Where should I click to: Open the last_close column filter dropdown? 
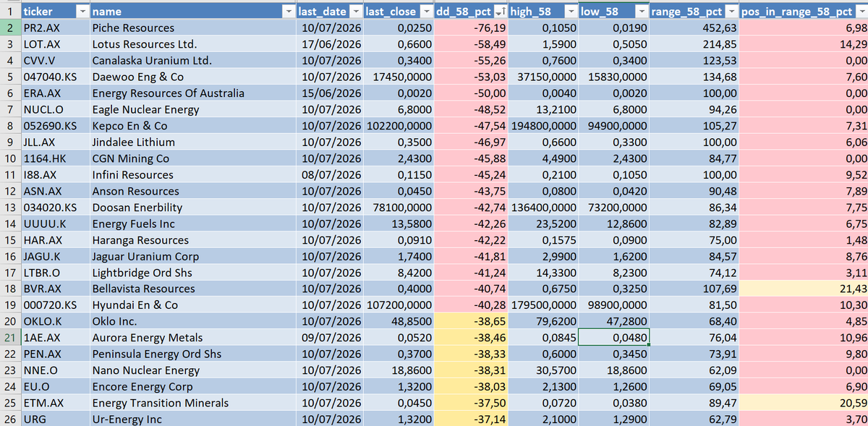[x=426, y=12]
